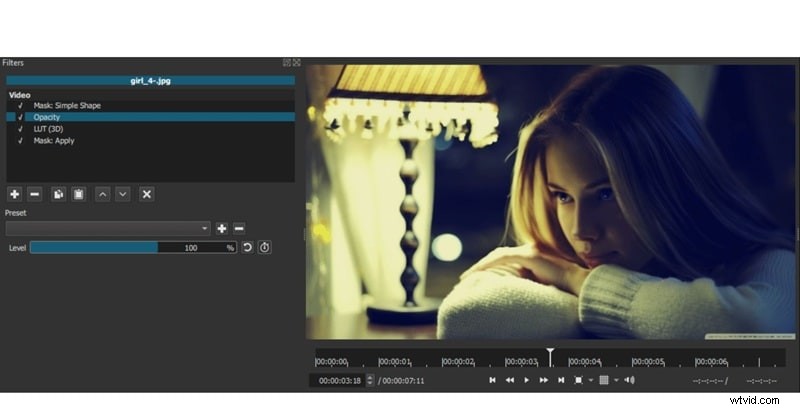Image resolution: width=800 pixels, height=410 pixels.
Task: Toggle the Mask: Apply filter checkbox
Action: coord(20,141)
